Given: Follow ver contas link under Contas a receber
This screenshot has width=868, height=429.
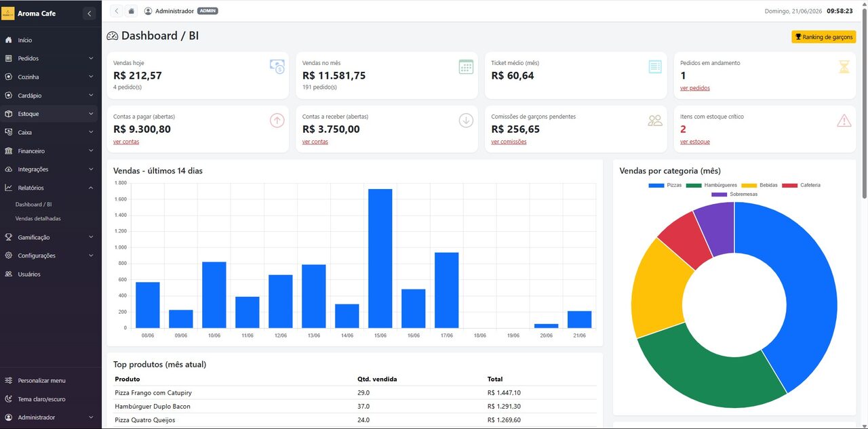Looking at the screenshot, I should point(315,142).
